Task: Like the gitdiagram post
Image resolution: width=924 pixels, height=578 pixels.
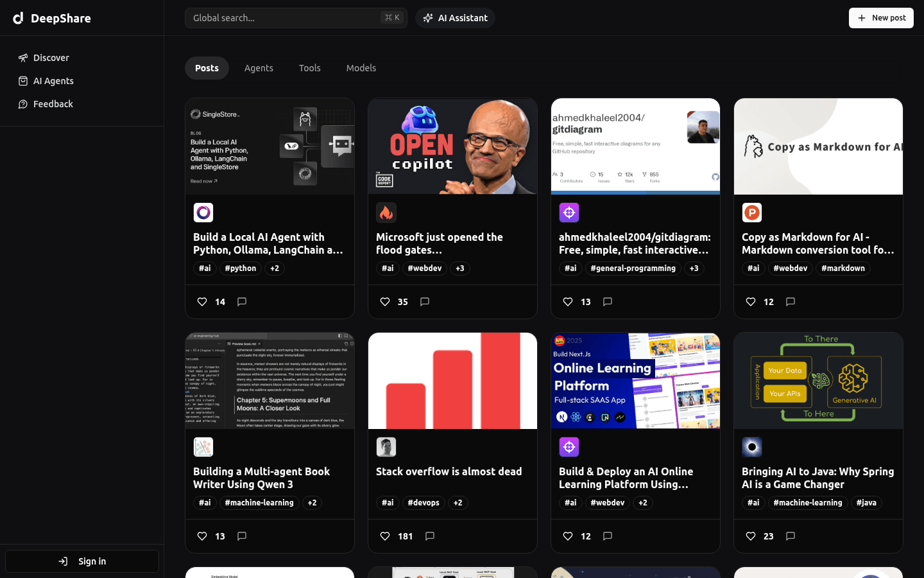Action: point(568,302)
